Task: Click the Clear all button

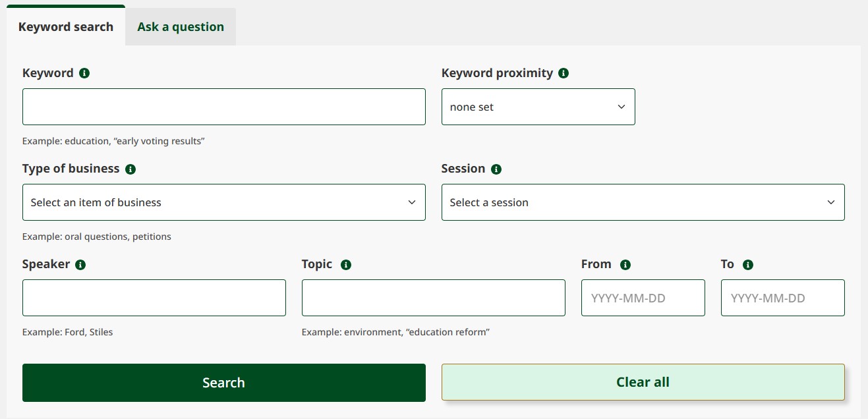Action: [x=643, y=382]
